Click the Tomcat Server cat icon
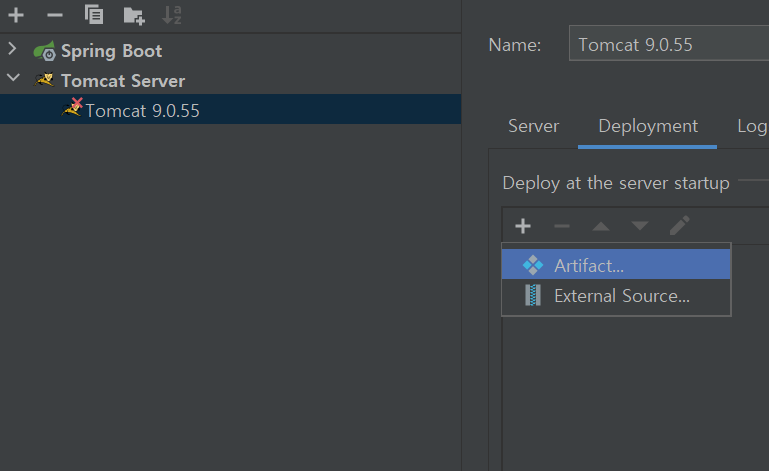This screenshot has height=471, width=769. pyautogui.click(x=44, y=79)
